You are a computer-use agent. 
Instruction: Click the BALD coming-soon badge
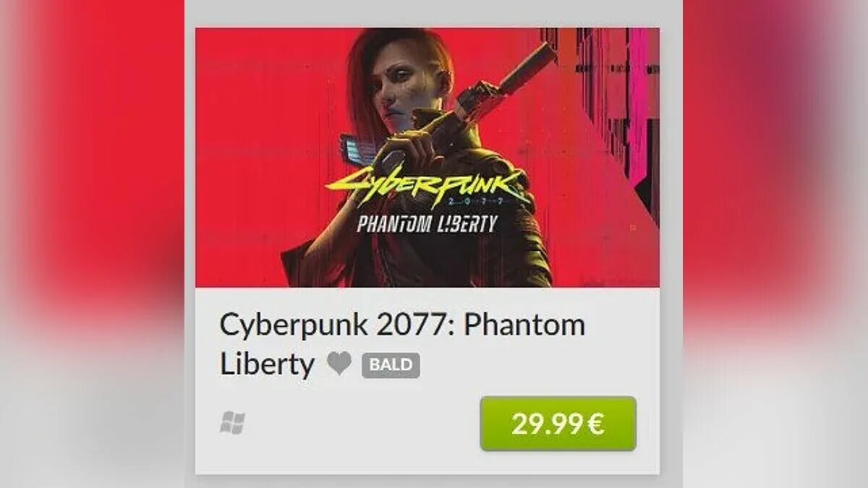(x=391, y=364)
